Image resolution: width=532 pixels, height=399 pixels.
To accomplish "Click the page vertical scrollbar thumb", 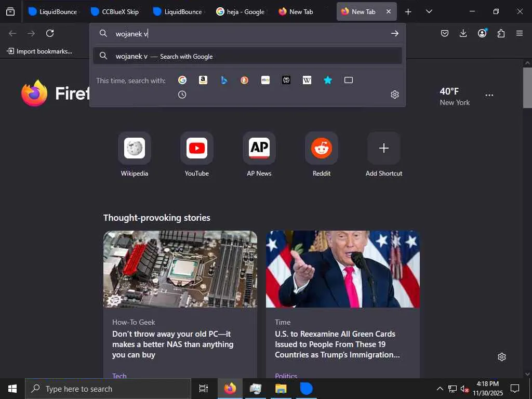I will (527, 87).
